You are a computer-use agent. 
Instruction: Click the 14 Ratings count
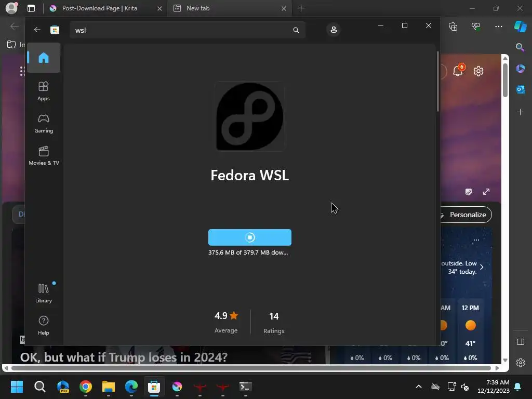274,322
